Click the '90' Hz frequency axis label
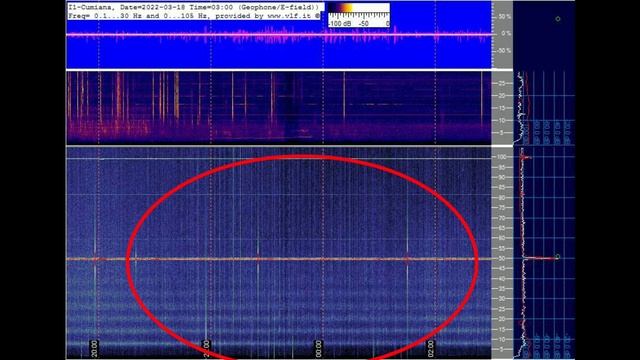 pyautogui.click(x=502, y=178)
